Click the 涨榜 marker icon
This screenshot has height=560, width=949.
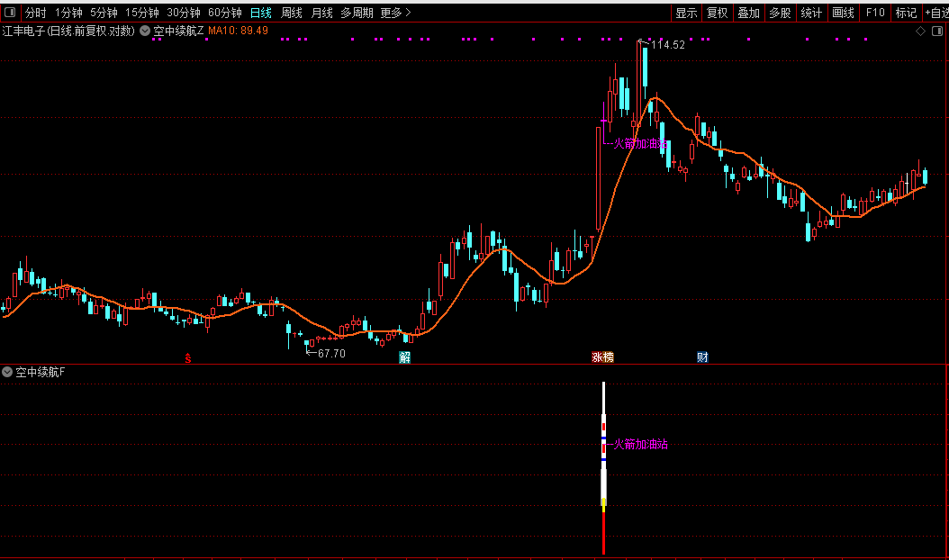[x=603, y=357]
